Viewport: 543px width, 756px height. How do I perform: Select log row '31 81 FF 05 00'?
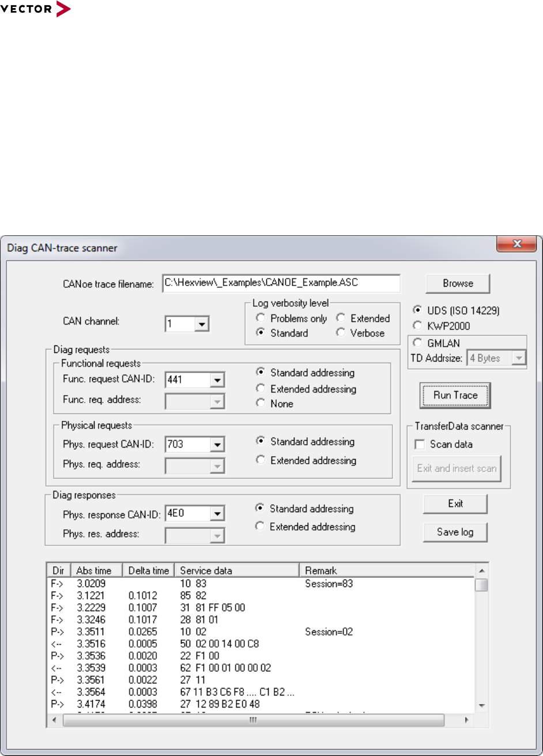pyautogui.click(x=261, y=608)
